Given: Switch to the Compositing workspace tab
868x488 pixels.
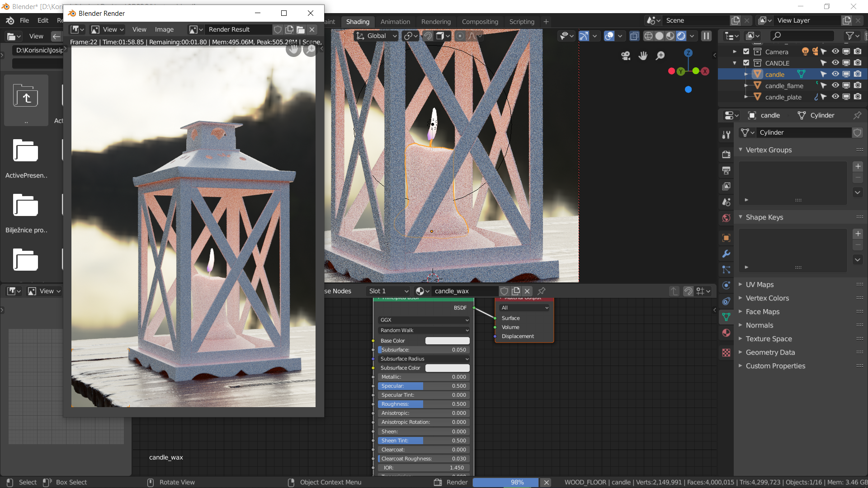Looking at the screenshot, I should pos(480,22).
